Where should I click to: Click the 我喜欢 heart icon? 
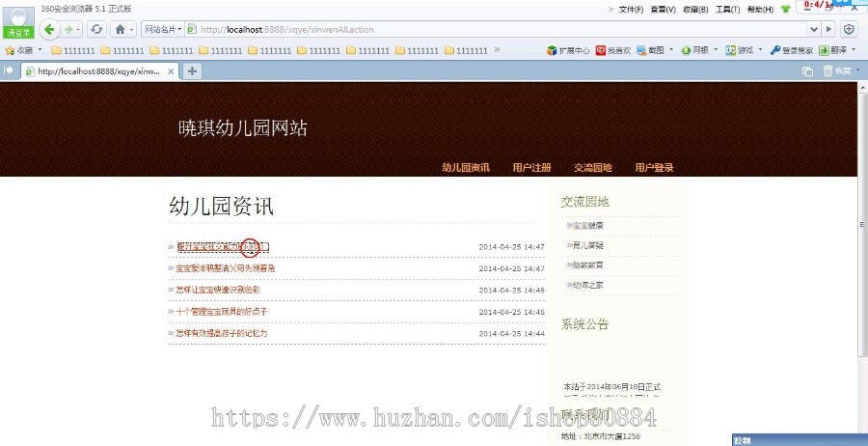pos(613,50)
